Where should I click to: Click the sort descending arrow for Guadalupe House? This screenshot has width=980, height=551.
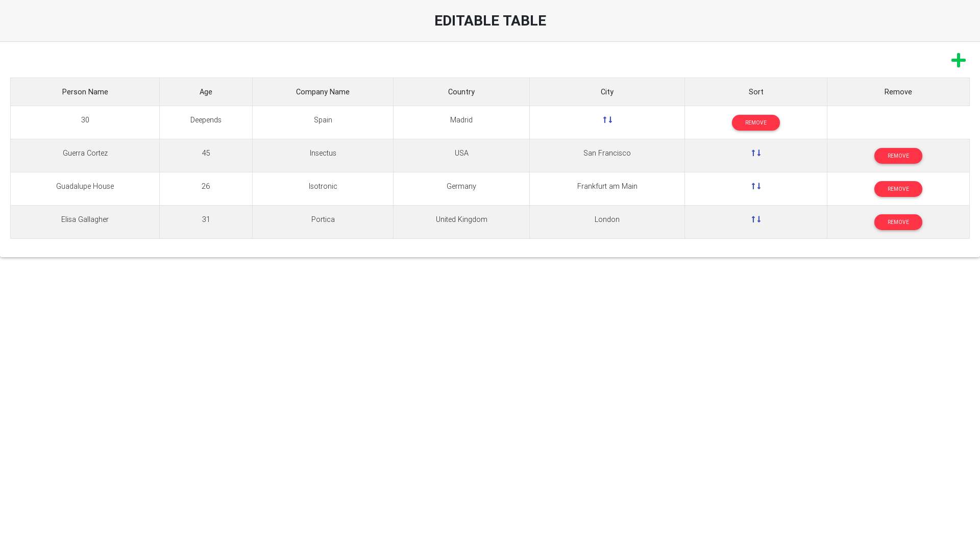pyautogui.click(x=759, y=186)
